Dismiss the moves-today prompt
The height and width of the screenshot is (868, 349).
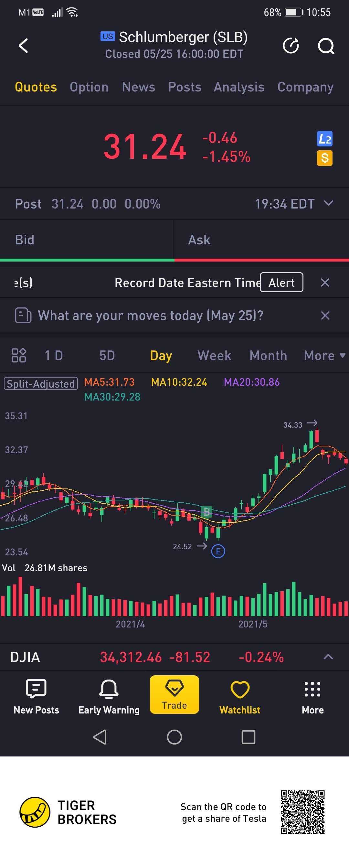pos(325,316)
